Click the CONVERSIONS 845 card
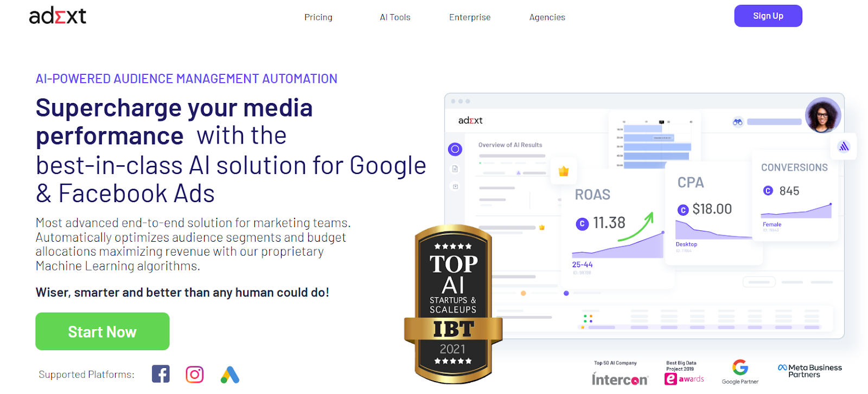The width and height of the screenshot is (868, 394). click(795, 196)
